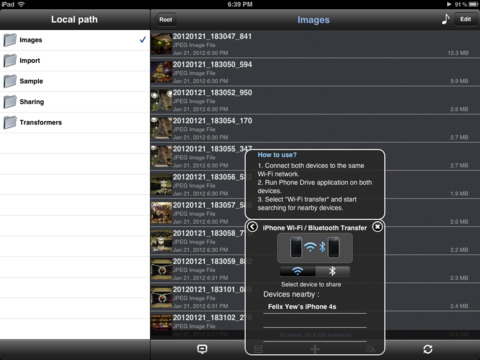Open the speech bubble icon in bottom bar

[x=202, y=349]
